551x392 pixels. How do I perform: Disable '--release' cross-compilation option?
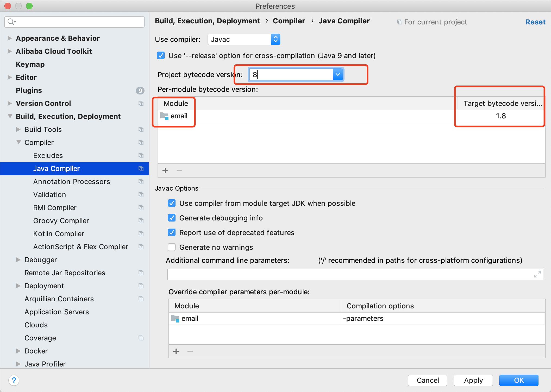(x=161, y=56)
